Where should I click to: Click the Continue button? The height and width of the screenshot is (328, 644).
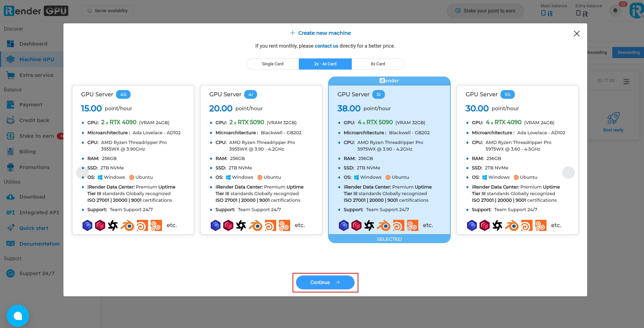coord(325,282)
